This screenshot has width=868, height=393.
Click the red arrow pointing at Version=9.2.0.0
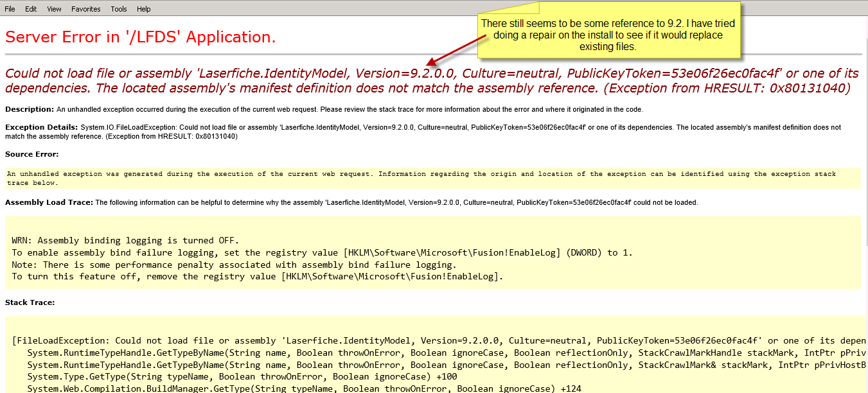459,50
